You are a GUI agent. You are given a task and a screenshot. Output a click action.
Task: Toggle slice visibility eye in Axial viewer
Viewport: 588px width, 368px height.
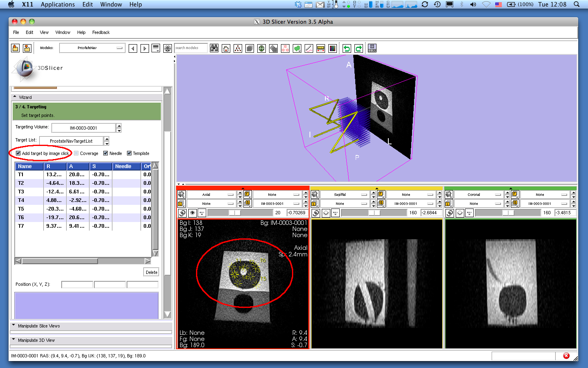(192, 213)
